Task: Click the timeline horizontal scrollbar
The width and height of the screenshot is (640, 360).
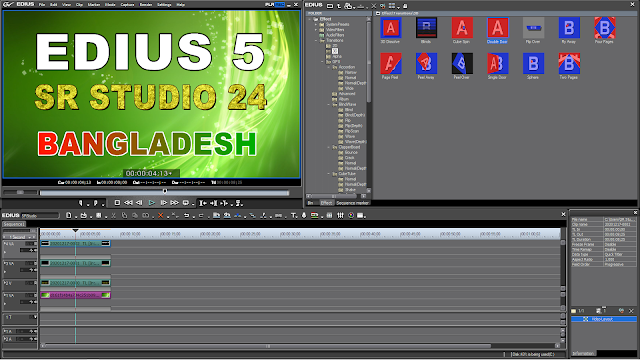Action: coord(267,346)
